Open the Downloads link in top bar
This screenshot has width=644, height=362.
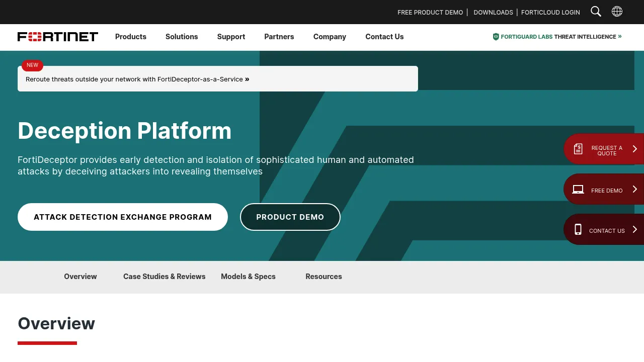tap(493, 12)
